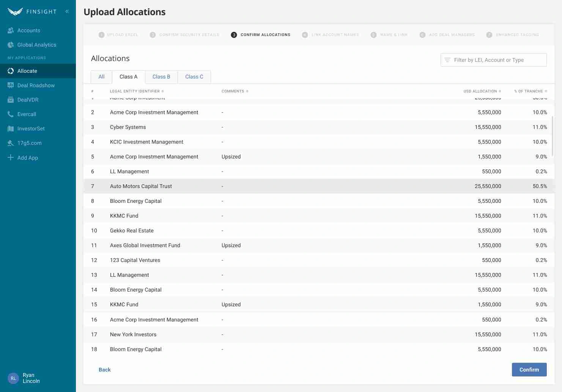
Task: Click the Back link
Action: (x=105, y=370)
